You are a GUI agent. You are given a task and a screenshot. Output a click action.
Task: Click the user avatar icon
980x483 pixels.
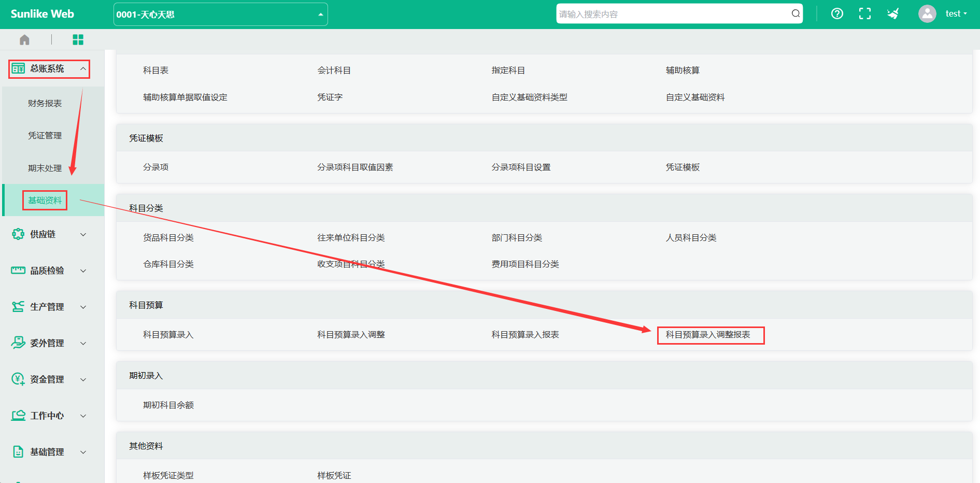[927, 14]
